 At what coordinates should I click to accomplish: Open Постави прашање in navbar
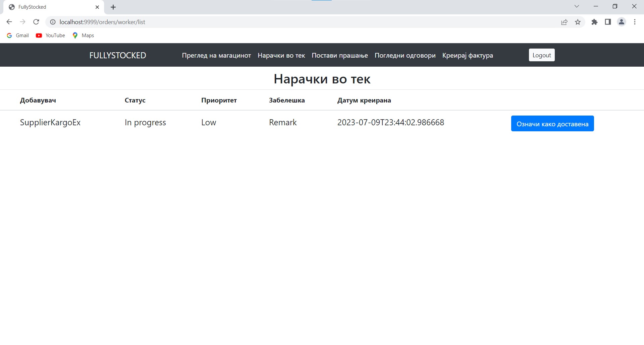(x=339, y=55)
